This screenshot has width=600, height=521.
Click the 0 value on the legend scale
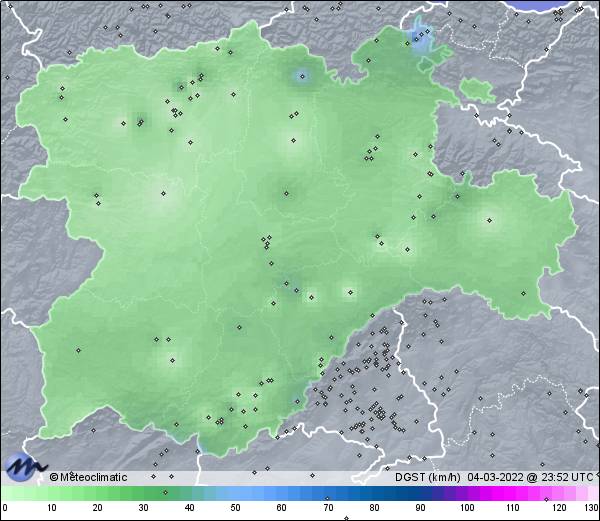tap(5, 508)
